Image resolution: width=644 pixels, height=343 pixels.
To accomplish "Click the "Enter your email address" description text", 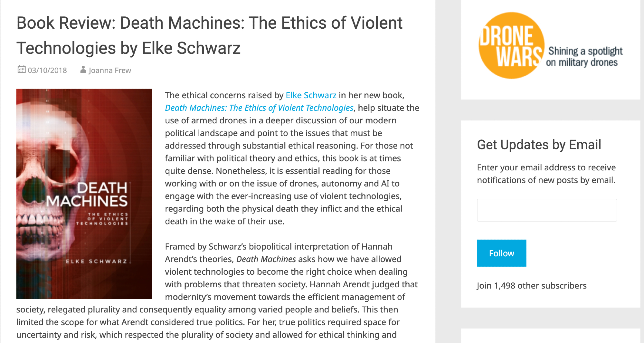I will pos(546,174).
